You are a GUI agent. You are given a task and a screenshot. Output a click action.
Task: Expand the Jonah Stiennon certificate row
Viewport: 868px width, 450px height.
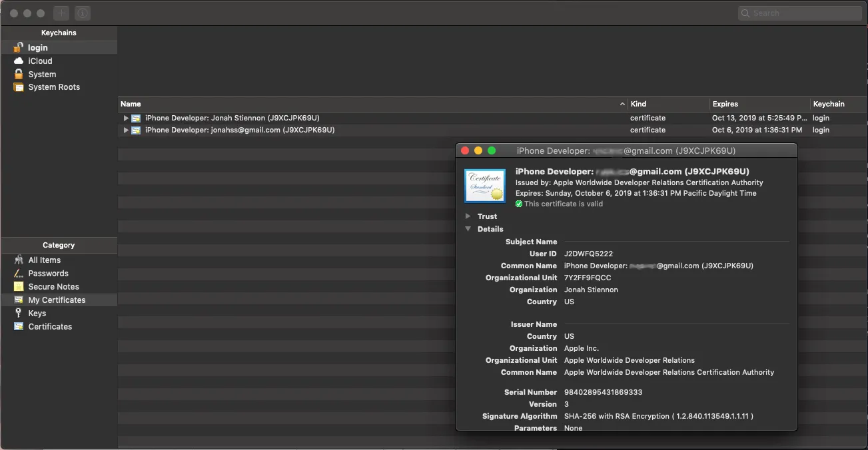[x=126, y=118]
